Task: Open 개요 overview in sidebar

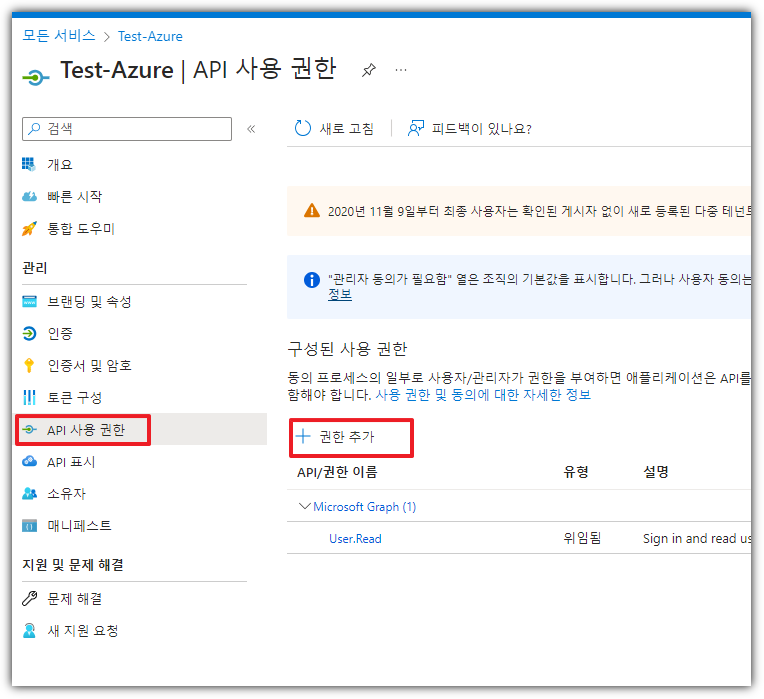Action: click(60, 164)
